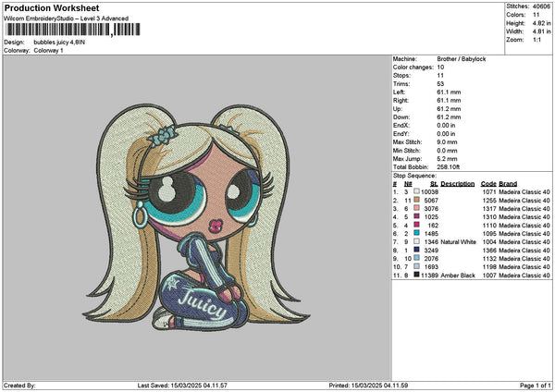Click the teal swatch for code 1095
Screen dimensions: 555x392
416,233
